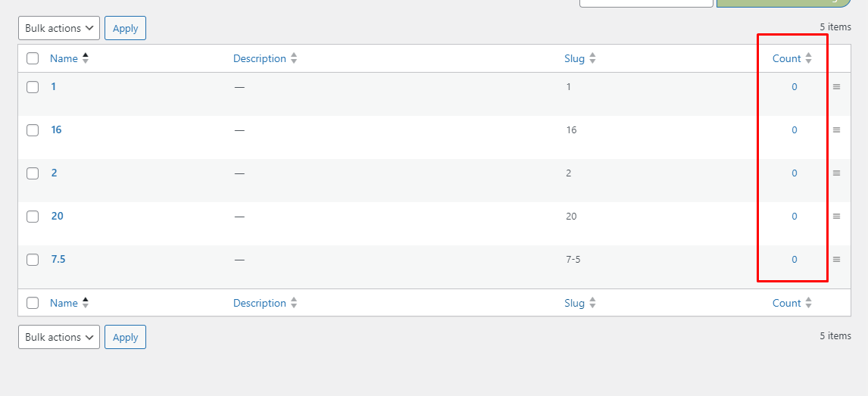Screen dimensions: 868x396
Task: Click sort arrows beside top Name header
Action: pyautogui.click(x=86, y=58)
